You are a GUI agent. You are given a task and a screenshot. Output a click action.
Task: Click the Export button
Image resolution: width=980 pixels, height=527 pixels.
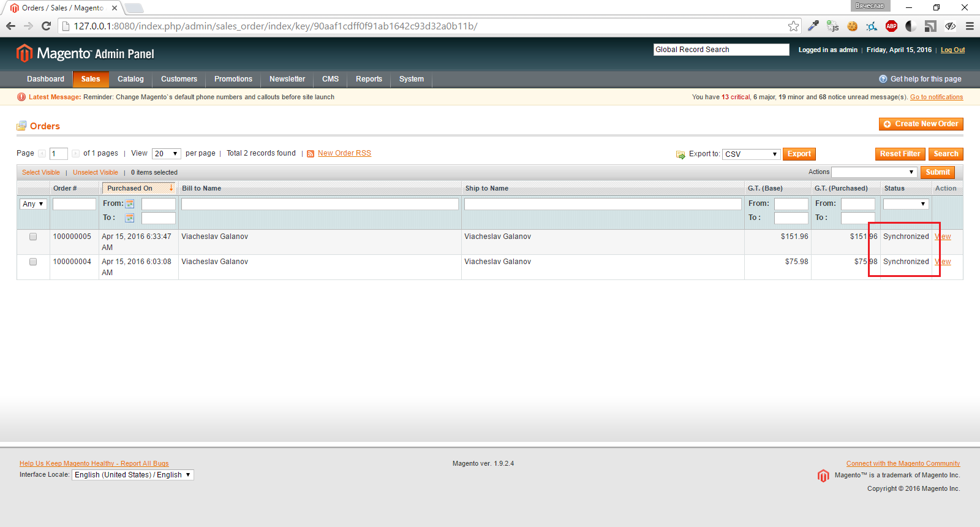pos(799,154)
